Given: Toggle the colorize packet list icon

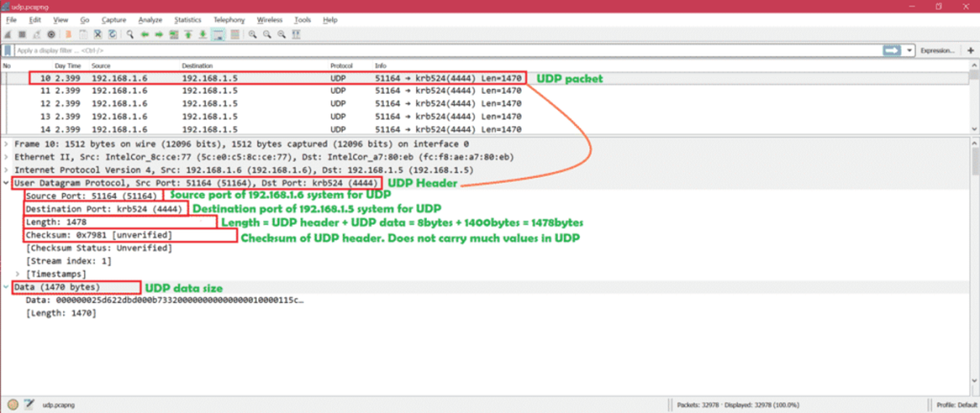Looking at the screenshot, I should (x=234, y=33).
